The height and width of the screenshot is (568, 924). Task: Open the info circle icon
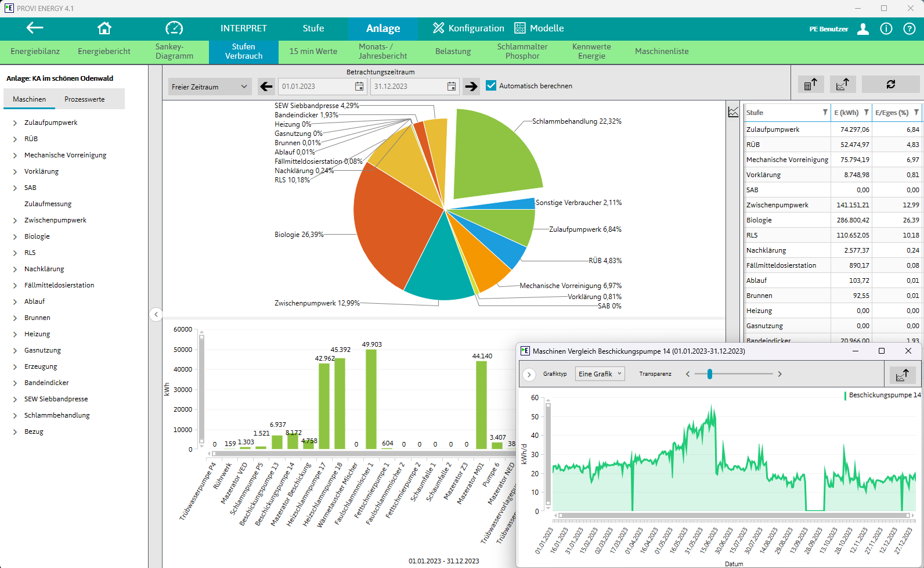point(886,29)
